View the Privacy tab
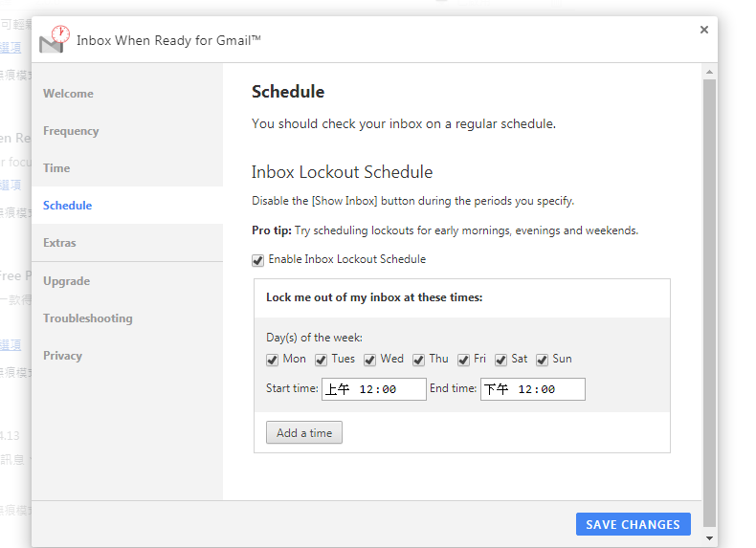This screenshot has height=548, width=756. [x=62, y=356]
